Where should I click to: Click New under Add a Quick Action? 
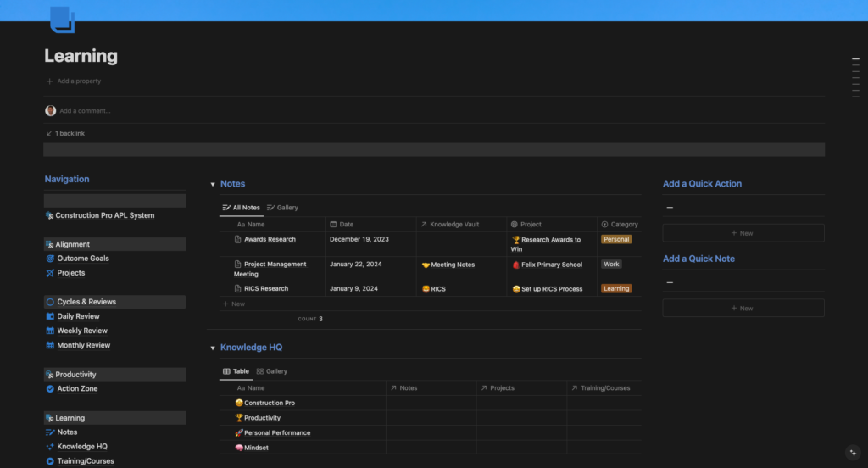[743, 233]
